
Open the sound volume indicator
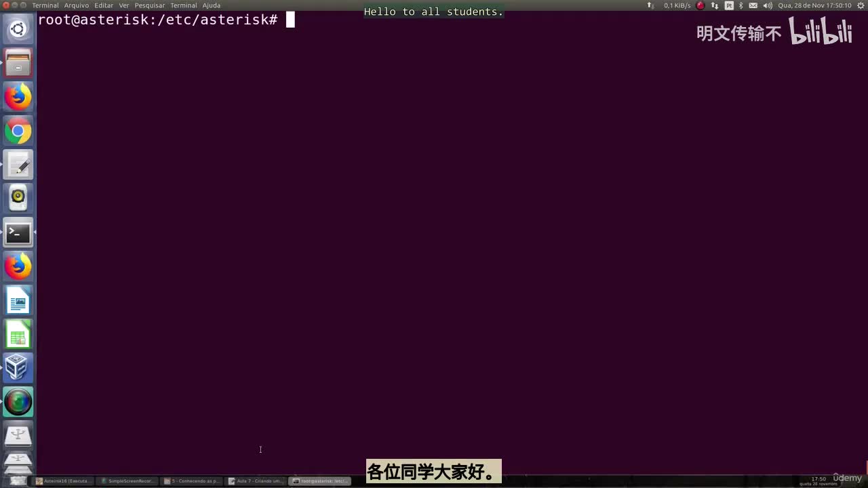coord(767,5)
